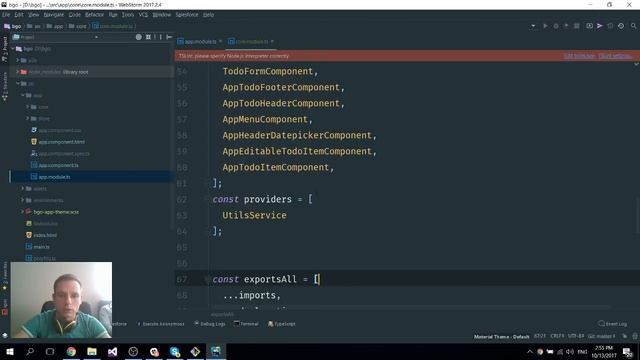Click TSLint settings link in error banner
This screenshot has width=640, height=360.
pos(615,56)
